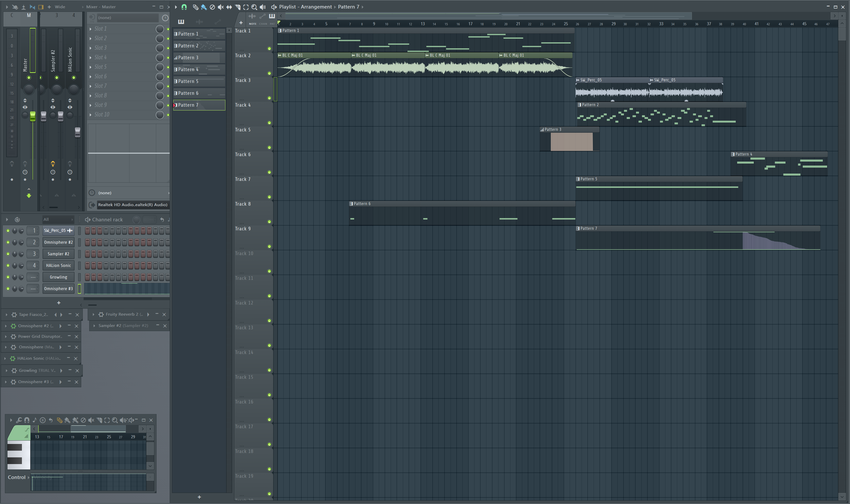This screenshot has height=504, width=850.
Task: Open the Realtek HD Audio output dropdown
Action: [x=133, y=205]
